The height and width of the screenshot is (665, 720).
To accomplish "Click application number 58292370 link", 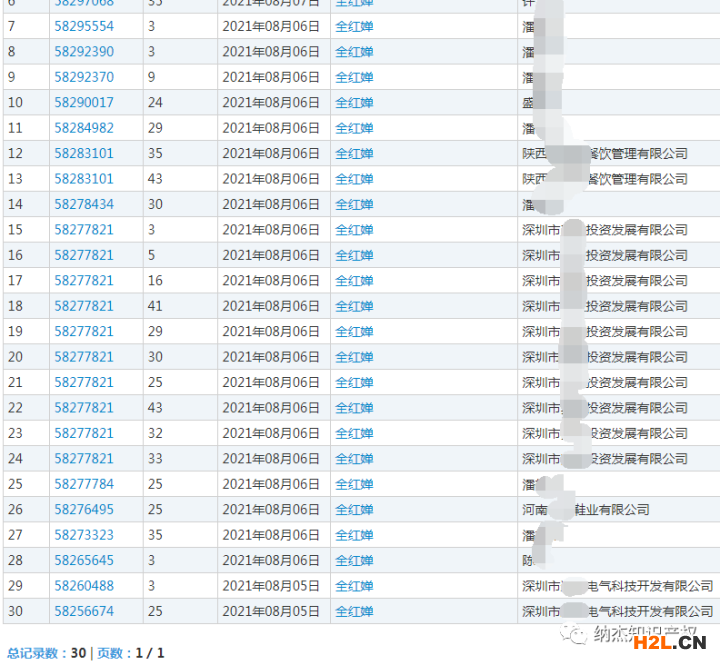I will pos(84,77).
